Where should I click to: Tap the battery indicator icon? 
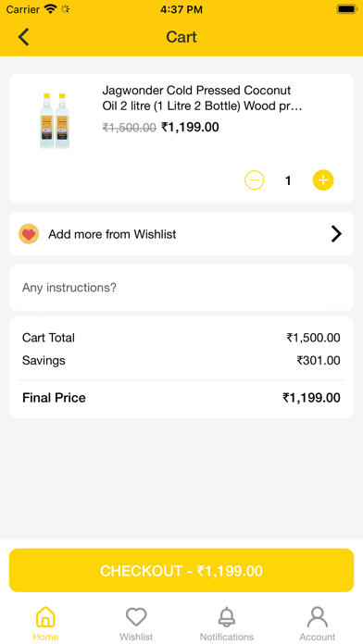(x=346, y=9)
